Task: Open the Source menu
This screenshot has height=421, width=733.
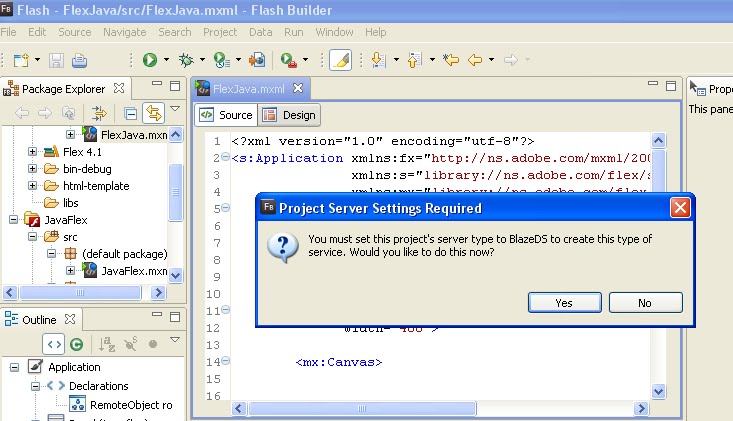Action: pyautogui.click(x=75, y=32)
